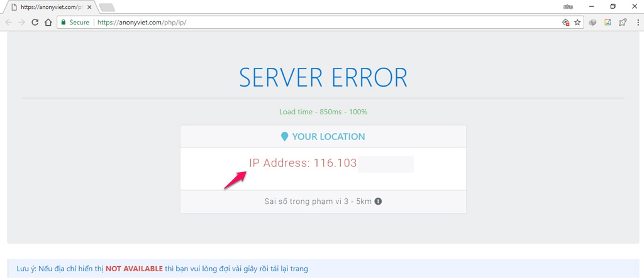Restore down the Chrome window
The image size is (644, 280).
pos(613,6)
